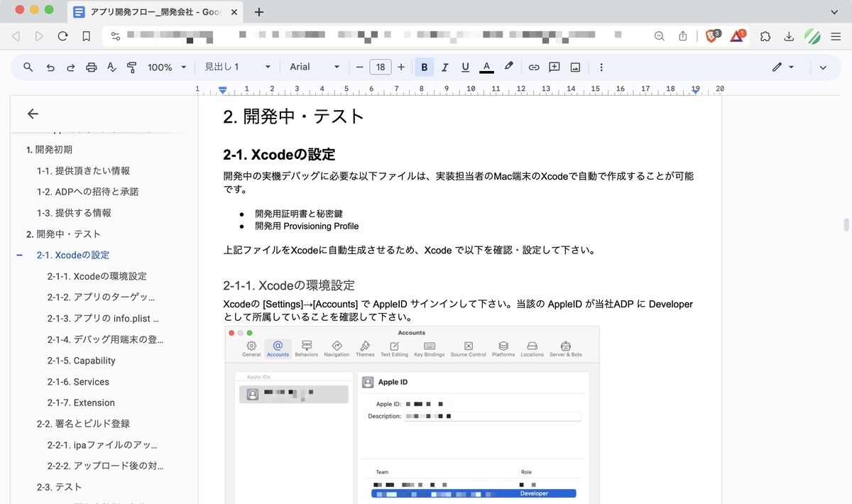
Task: Open the browser tab search chevron
Action: 834,12
